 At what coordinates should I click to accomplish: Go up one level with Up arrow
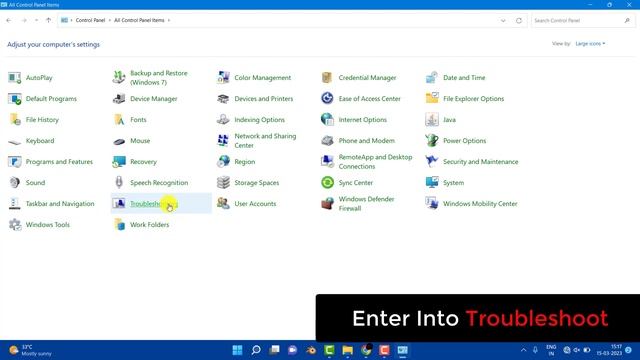(49, 20)
